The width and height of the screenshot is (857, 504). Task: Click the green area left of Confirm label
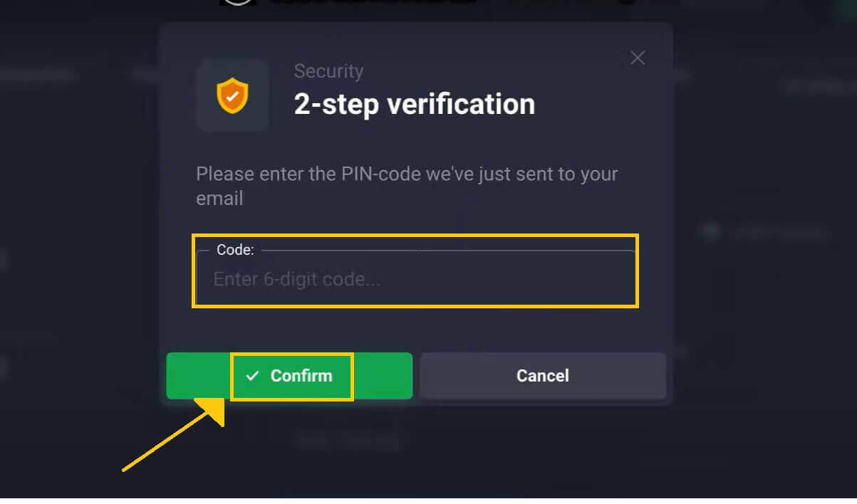pyautogui.click(x=198, y=376)
